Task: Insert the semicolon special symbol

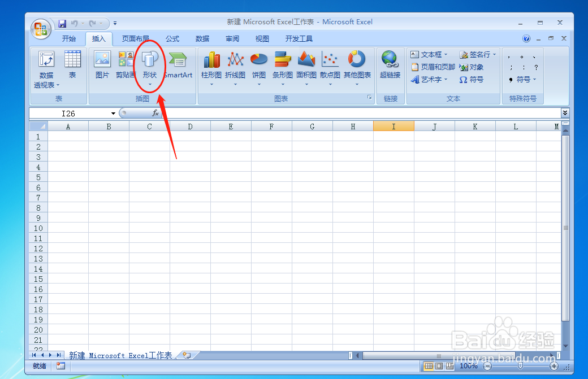Action: click(511, 67)
